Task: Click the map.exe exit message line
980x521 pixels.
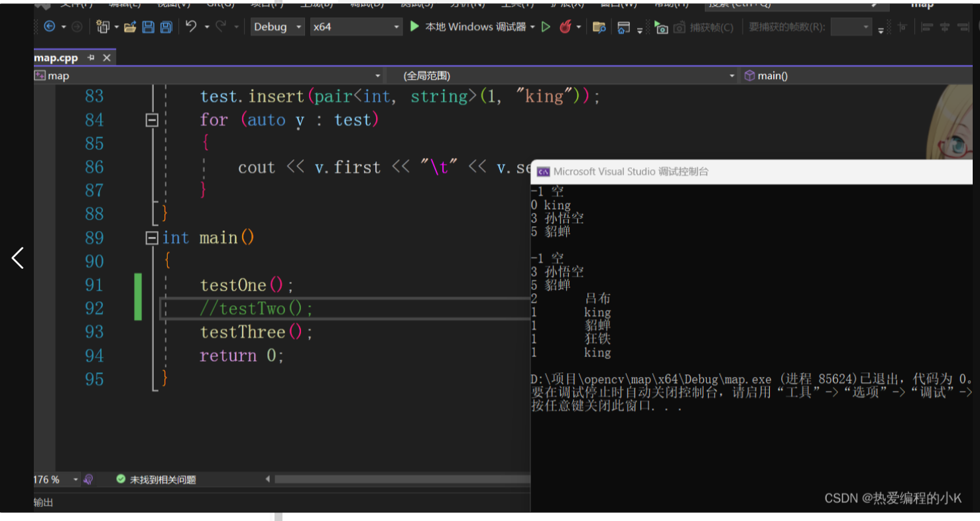Action: point(752,380)
